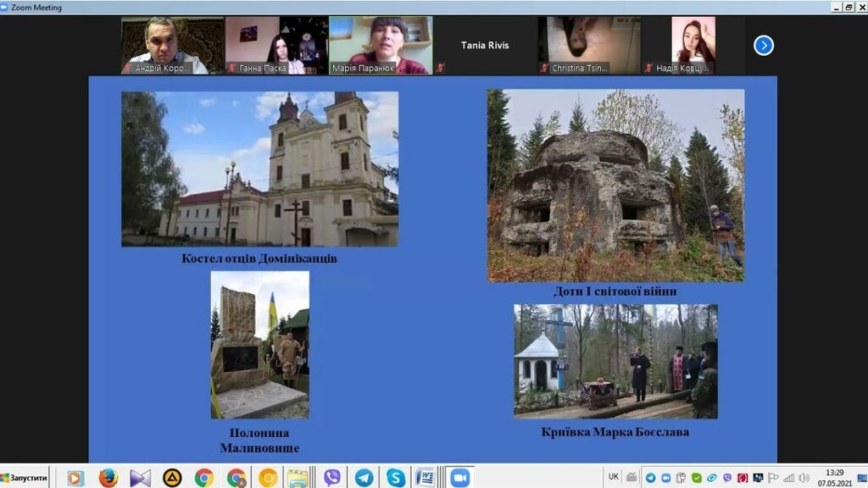Open the UK input language switcher
868x488 pixels.
pos(613,477)
